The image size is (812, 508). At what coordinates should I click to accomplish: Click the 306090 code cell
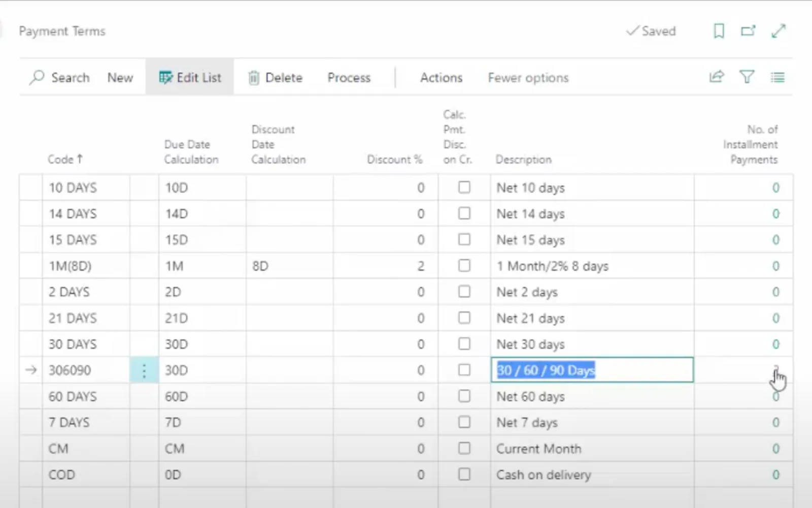pos(86,370)
